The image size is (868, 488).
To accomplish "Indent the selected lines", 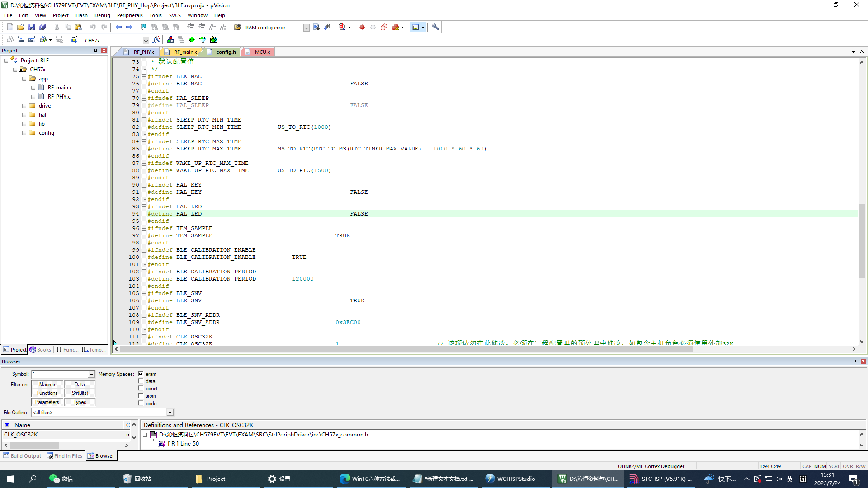I will [x=191, y=27].
